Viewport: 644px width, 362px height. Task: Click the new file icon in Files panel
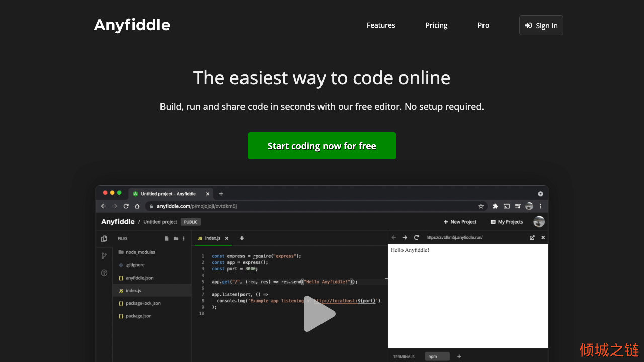(x=167, y=238)
